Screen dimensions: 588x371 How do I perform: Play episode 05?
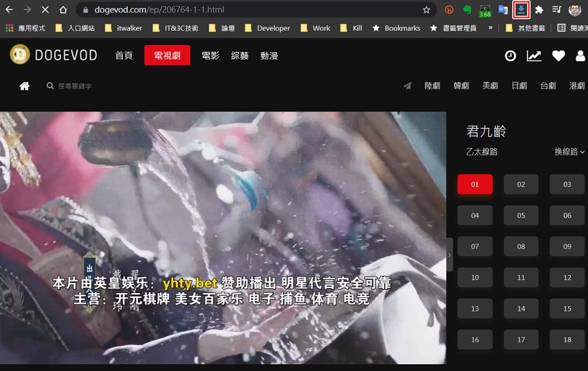pos(521,216)
